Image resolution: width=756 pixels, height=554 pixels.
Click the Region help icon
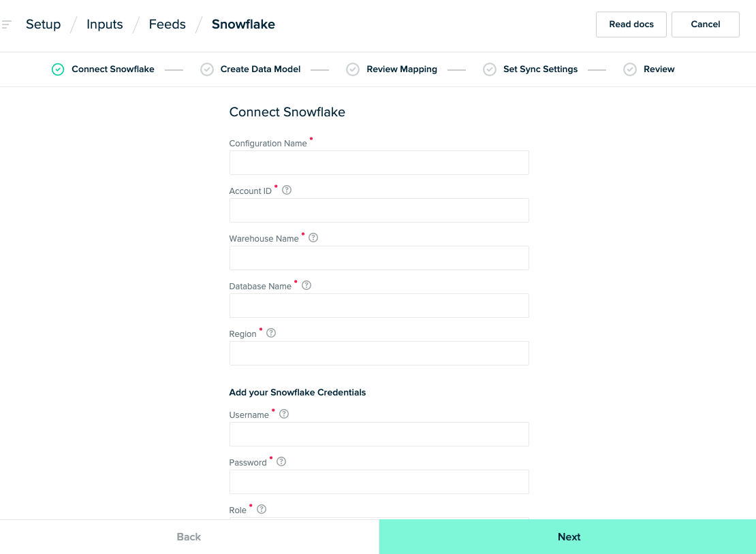[272, 333]
